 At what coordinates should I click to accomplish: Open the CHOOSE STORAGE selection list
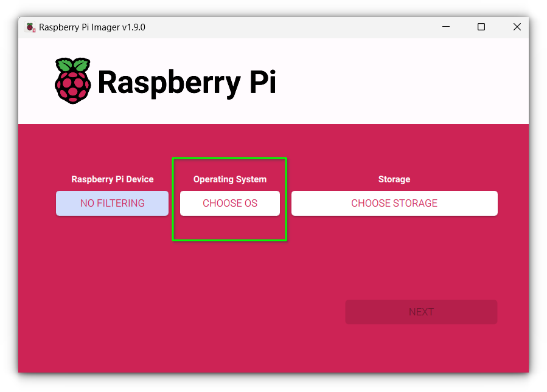tap(394, 204)
